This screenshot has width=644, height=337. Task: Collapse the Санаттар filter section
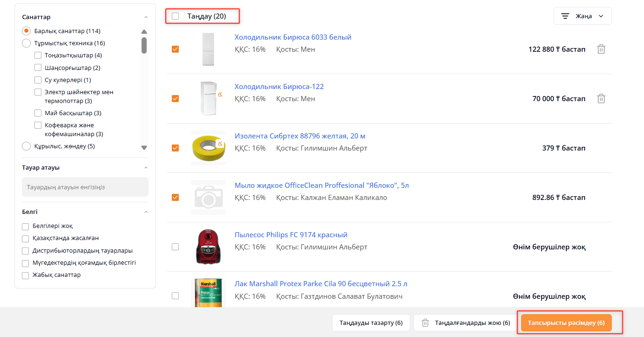pyautogui.click(x=146, y=17)
